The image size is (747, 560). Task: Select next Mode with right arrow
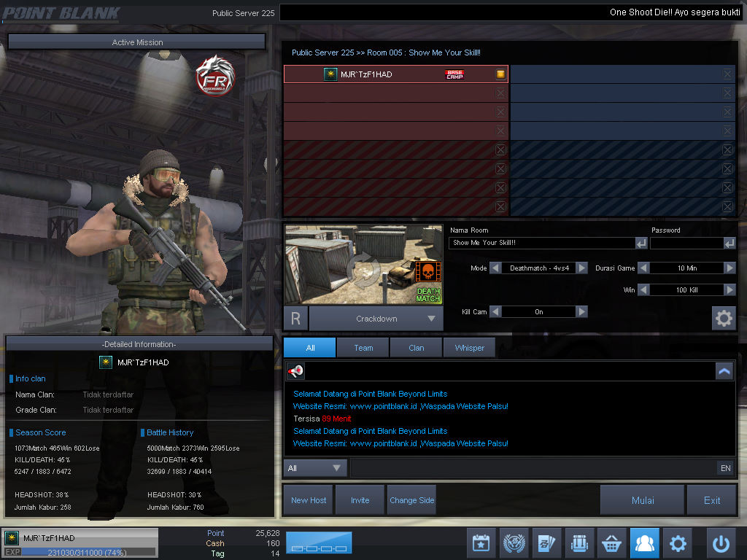pyautogui.click(x=581, y=268)
